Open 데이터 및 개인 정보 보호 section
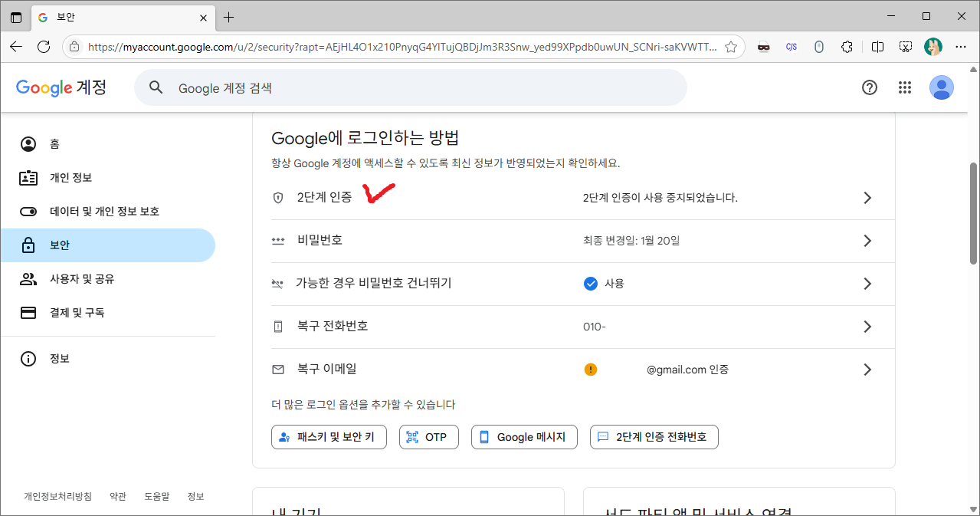Screen dimensions: 980x516 coord(107,212)
